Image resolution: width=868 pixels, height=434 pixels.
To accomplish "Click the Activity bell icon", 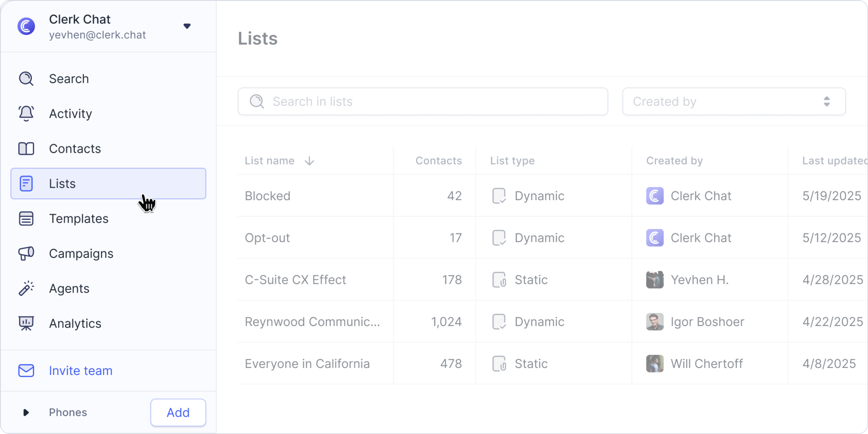I will point(26,114).
